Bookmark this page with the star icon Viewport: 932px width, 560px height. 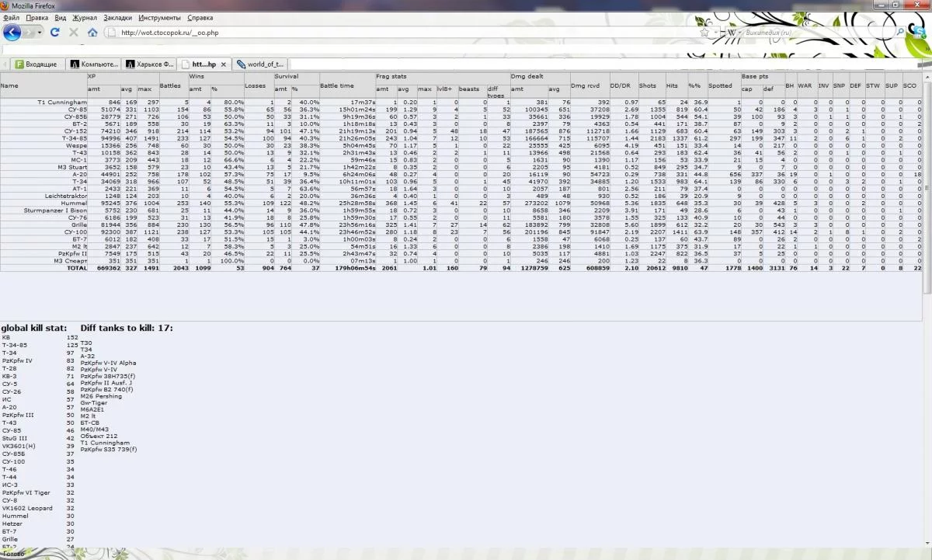704,33
